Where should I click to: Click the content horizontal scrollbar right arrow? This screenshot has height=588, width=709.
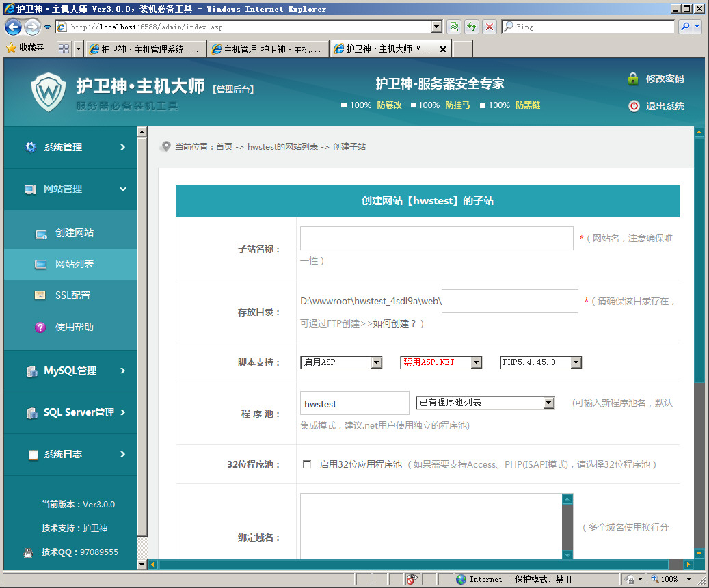click(x=688, y=565)
